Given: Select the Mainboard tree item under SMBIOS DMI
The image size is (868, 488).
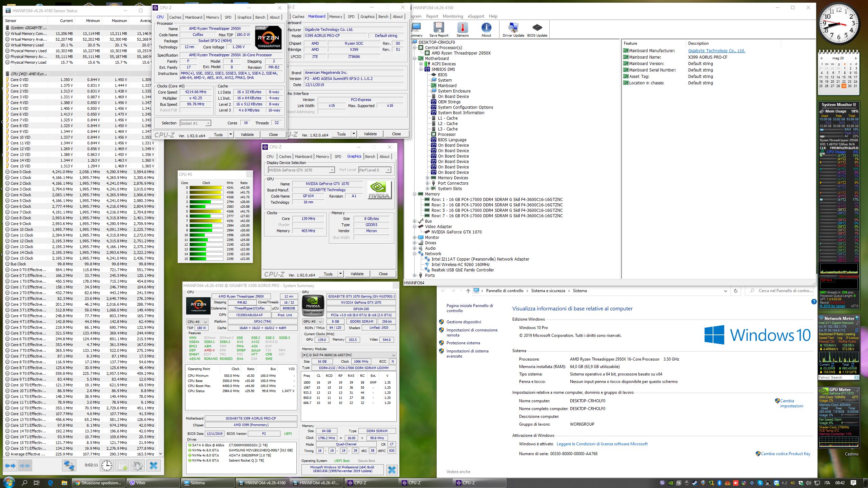Looking at the screenshot, I should pyautogui.click(x=447, y=86).
